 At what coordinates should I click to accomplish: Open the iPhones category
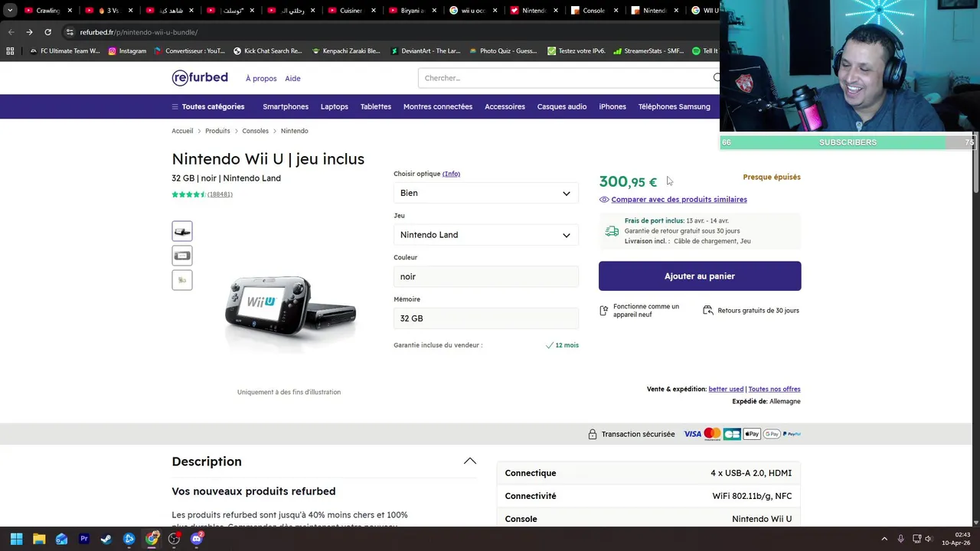(x=612, y=106)
